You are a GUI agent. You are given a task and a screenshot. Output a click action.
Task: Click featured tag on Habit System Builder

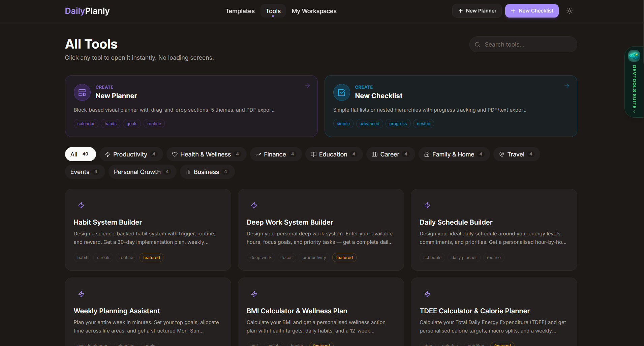(151, 258)
